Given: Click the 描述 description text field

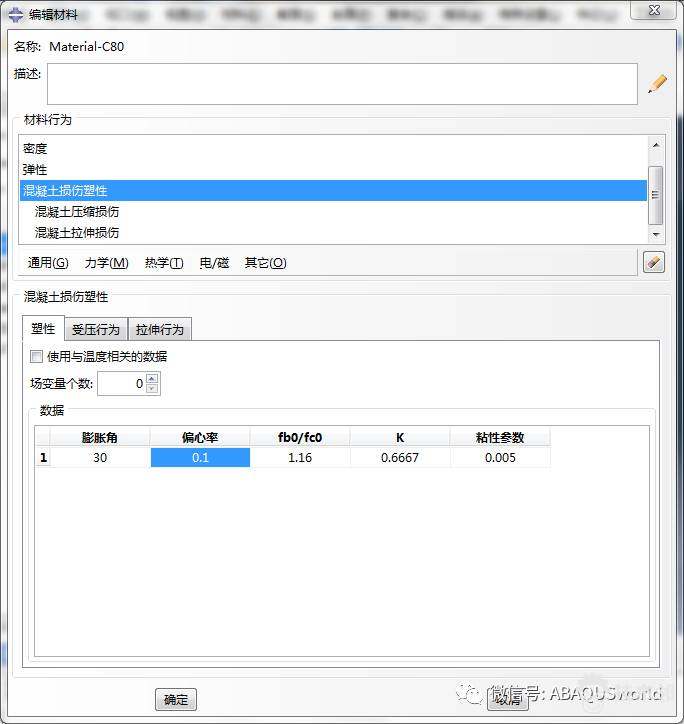Looking at the screenshot, I should 342,84.
